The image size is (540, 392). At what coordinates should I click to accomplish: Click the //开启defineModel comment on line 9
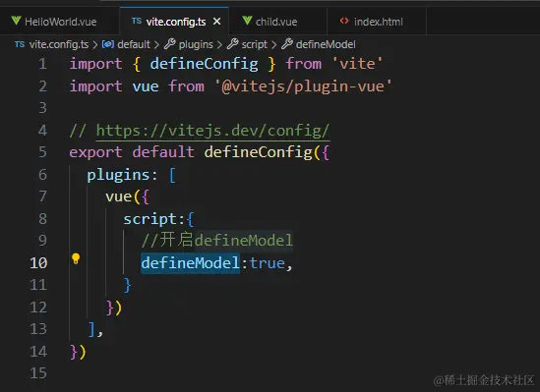(217, 241)
